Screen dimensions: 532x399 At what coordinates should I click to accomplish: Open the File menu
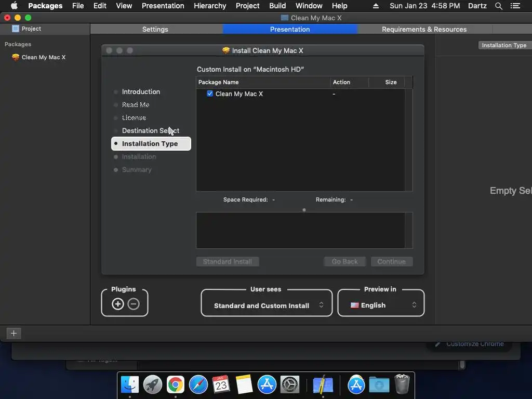coord(78,6)
